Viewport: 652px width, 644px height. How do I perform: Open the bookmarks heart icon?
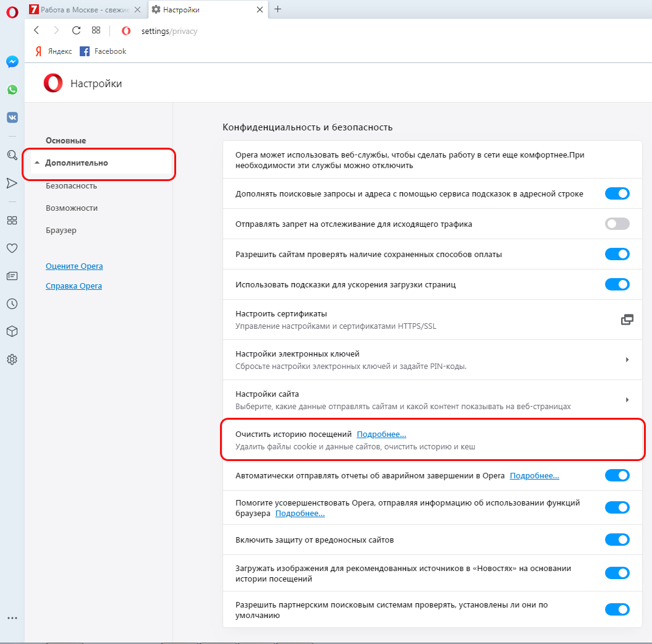(12, 248)
